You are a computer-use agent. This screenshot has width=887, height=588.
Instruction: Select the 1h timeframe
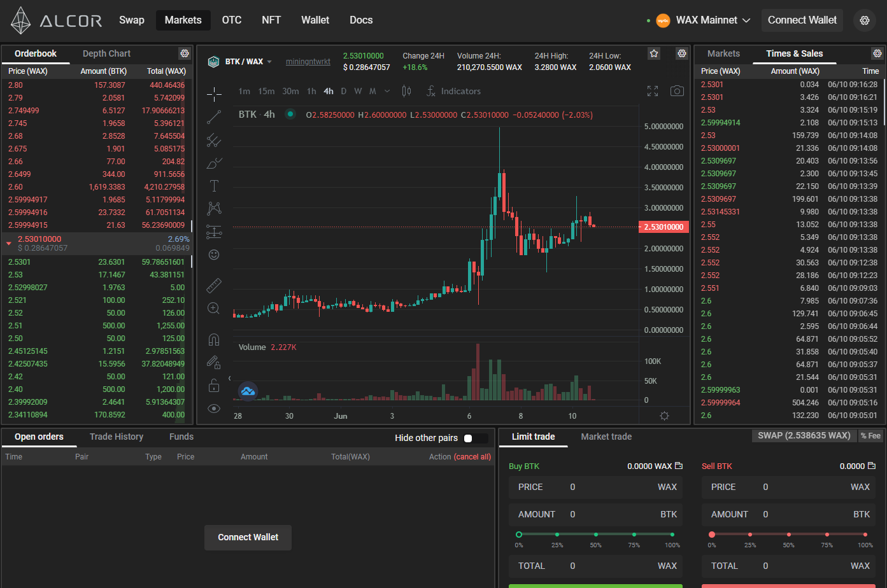point(311,91)
